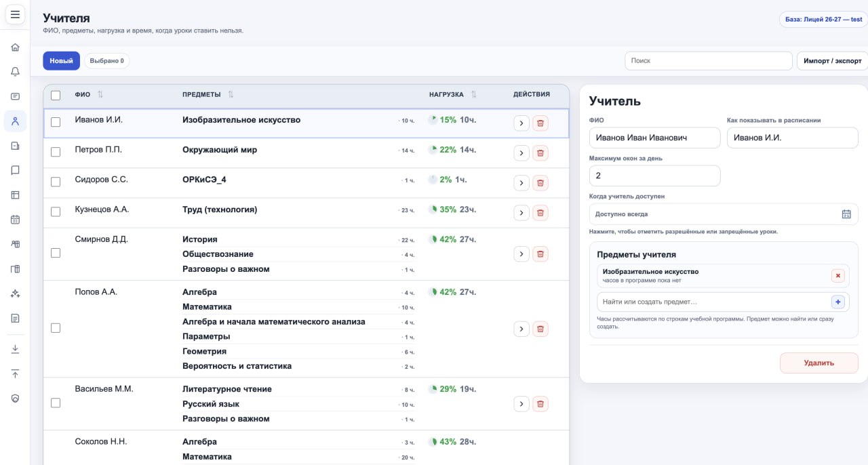
Task: Open details arrow for Кузнецов А.А.
Action: point(521,213)
